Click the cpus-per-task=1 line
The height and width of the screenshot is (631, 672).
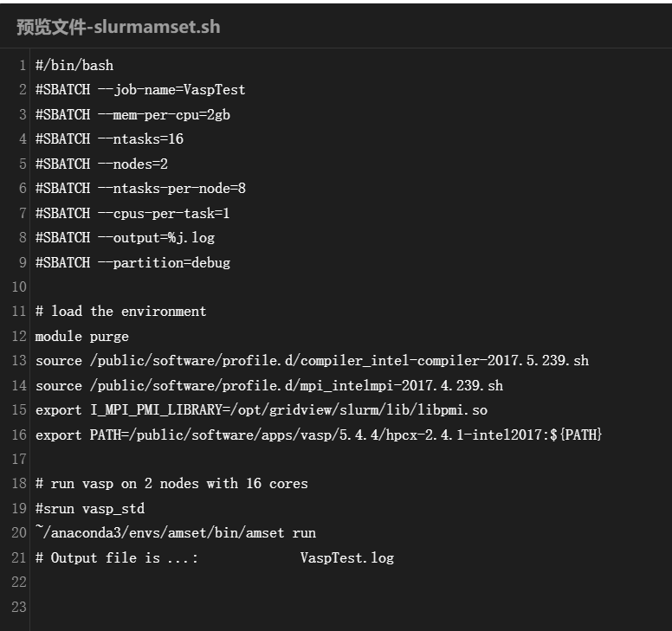click(132, 213)
